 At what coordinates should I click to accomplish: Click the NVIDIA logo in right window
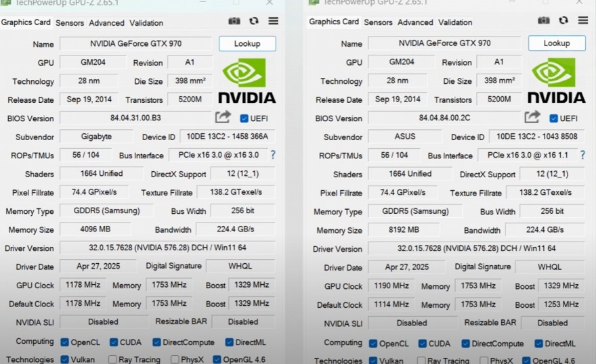pos(556,81)
